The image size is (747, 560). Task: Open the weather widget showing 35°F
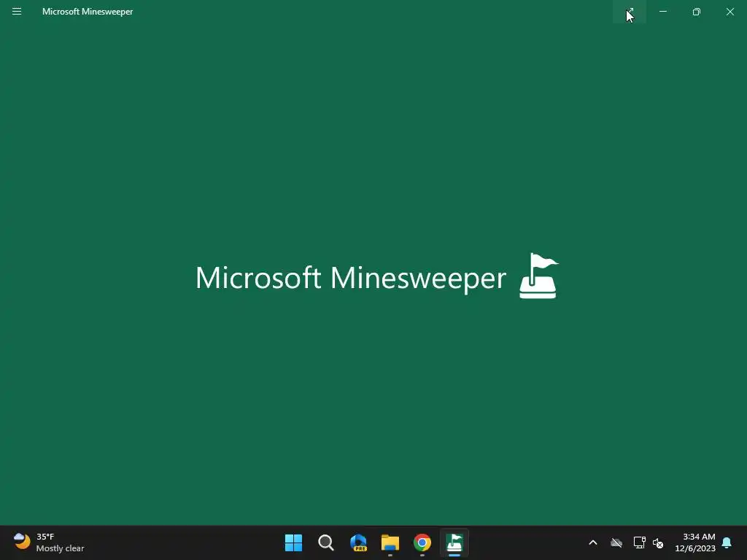click(x=49, y=542)
